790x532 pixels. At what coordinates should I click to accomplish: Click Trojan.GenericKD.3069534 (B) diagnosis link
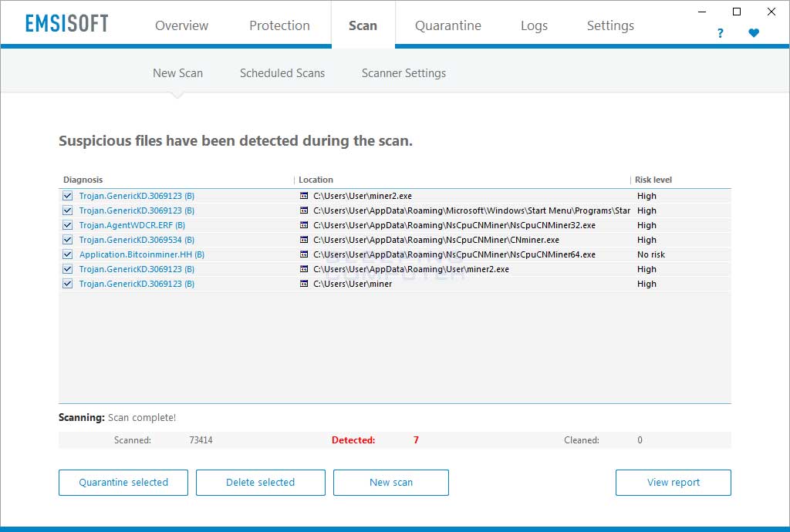[137, 240]
